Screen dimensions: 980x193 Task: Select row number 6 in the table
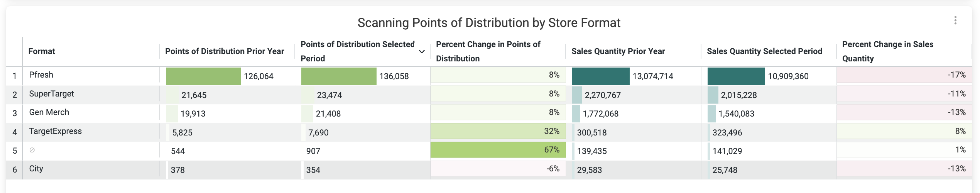pos(15,170)
